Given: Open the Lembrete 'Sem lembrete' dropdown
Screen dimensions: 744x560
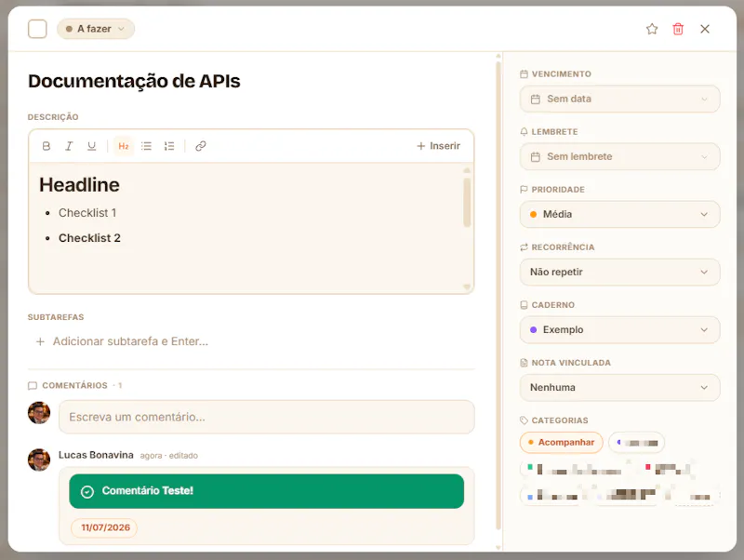Looking at the screenshot, I should [619, 156].
